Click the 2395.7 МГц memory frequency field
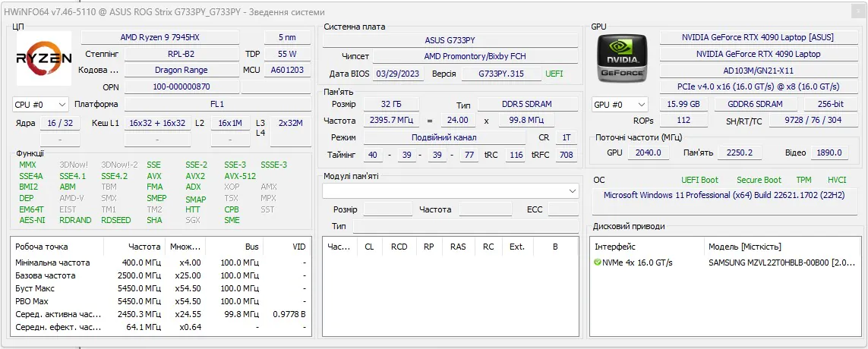 (x=391, y=120)
